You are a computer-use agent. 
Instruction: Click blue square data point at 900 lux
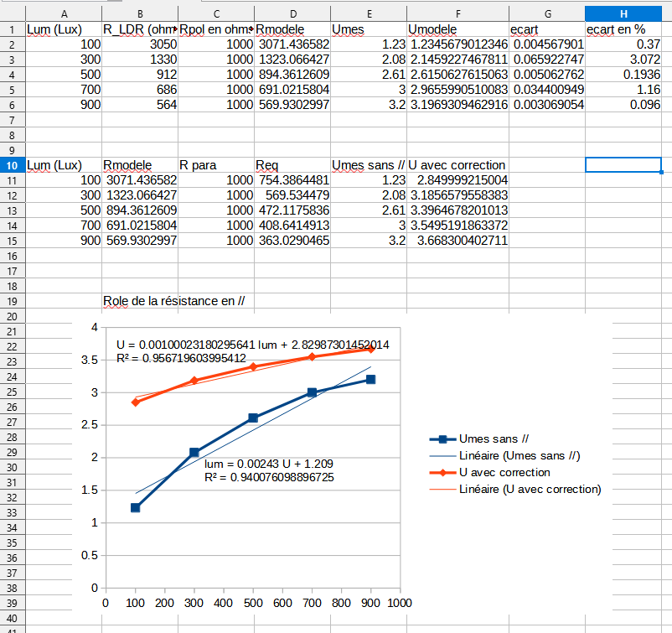tap(370, 379)
